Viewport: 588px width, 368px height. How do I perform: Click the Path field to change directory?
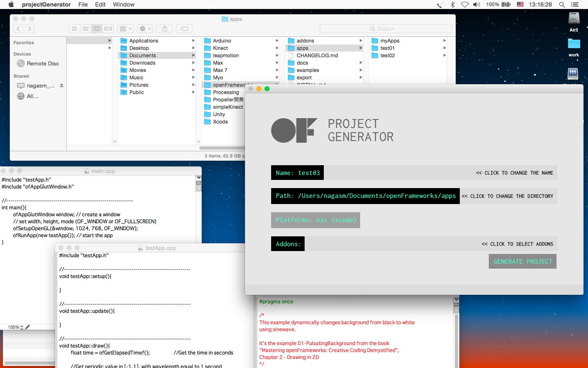click(414, 196)
